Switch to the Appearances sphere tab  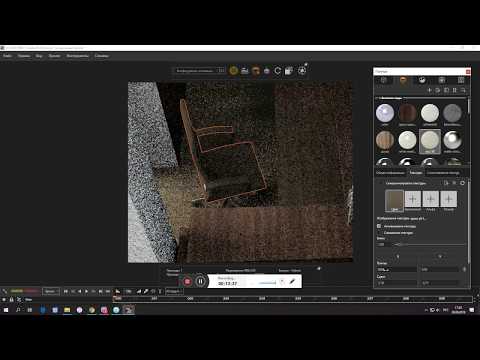[x=403, y=80]
